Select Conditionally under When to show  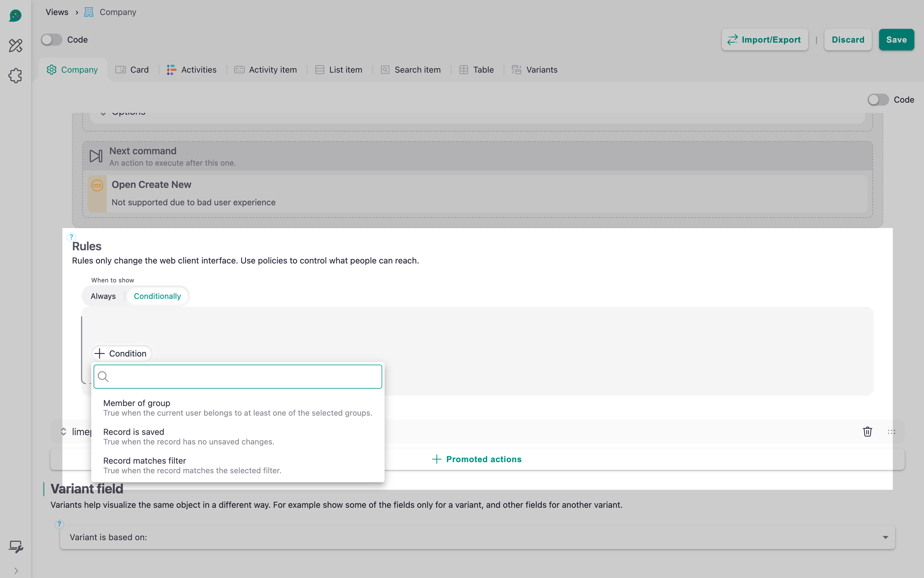point(157,296)
